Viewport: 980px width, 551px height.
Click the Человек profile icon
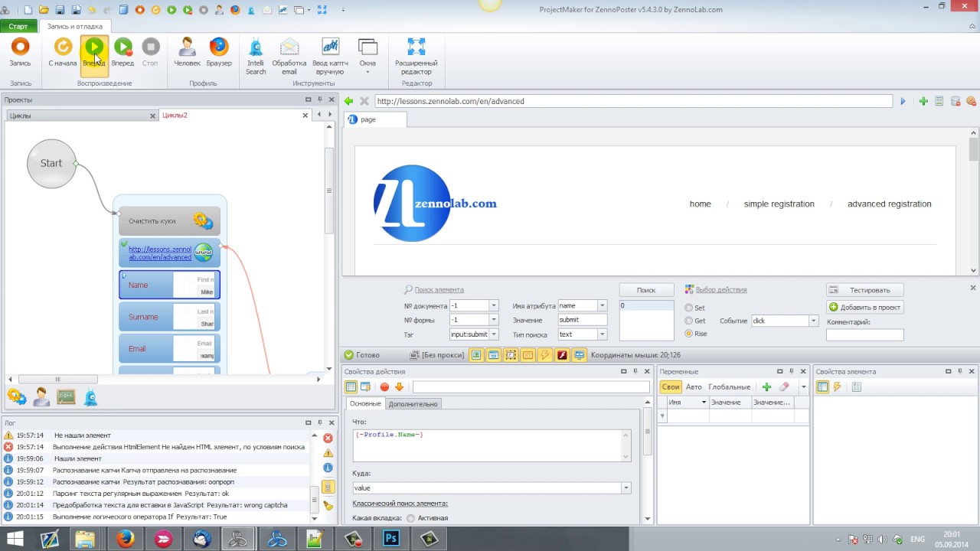click(187, 53)
